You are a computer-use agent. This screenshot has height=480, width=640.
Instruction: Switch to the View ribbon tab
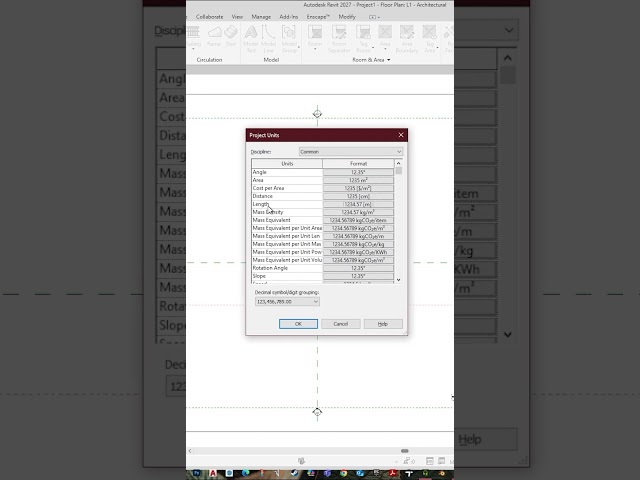tap(237, 17)
